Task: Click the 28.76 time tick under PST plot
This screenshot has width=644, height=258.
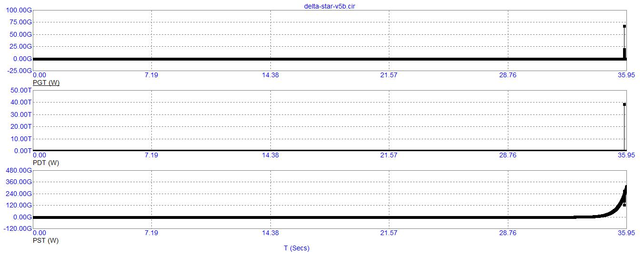Action: point(507,233)
